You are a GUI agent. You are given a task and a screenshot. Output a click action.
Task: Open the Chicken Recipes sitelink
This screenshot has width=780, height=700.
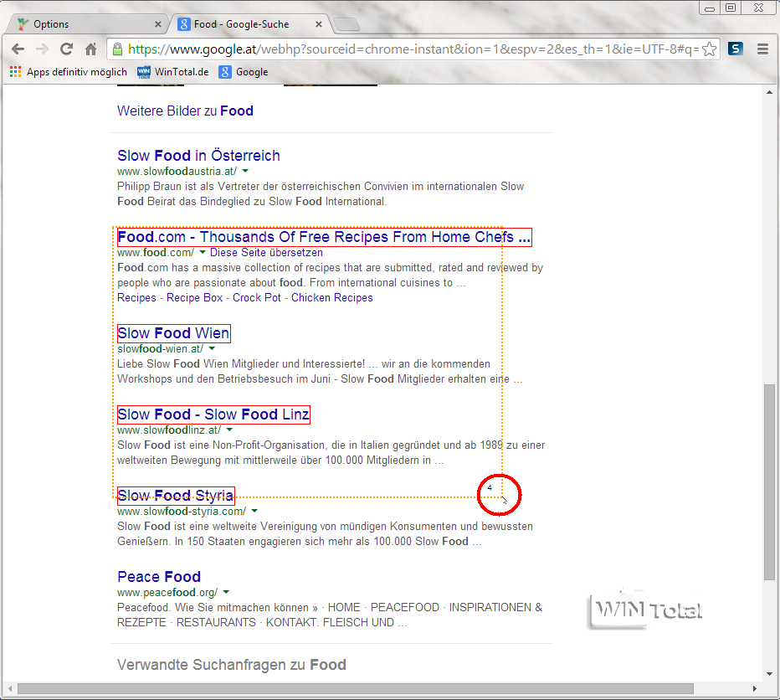pyautogui.click(x=331, y=297)
